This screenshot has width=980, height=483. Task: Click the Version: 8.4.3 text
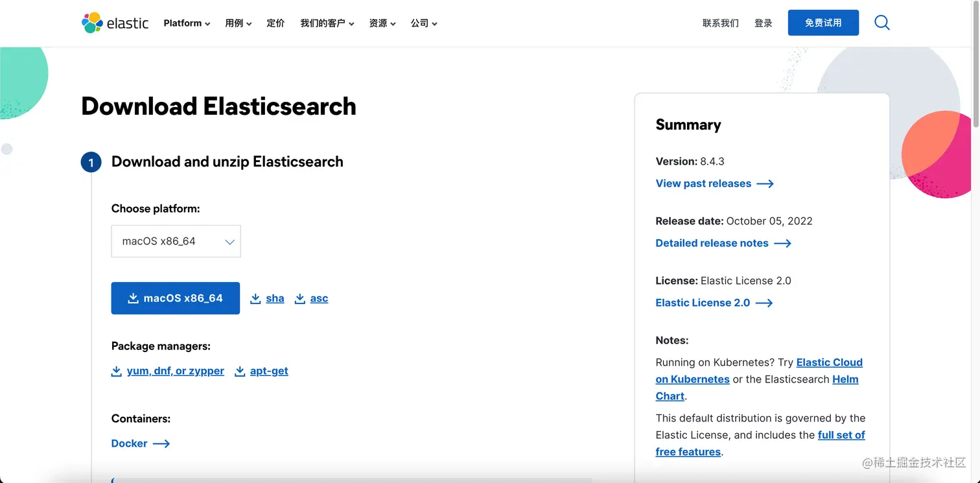[x=690, y=161]
